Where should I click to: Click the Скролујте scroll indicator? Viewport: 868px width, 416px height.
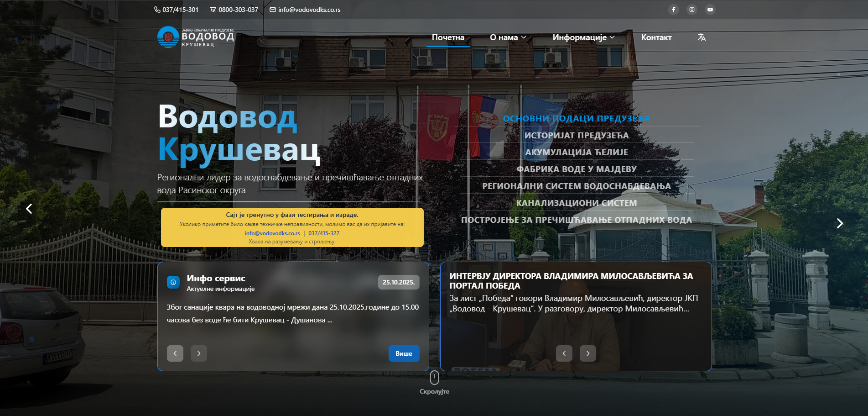[x=434, y=378]
